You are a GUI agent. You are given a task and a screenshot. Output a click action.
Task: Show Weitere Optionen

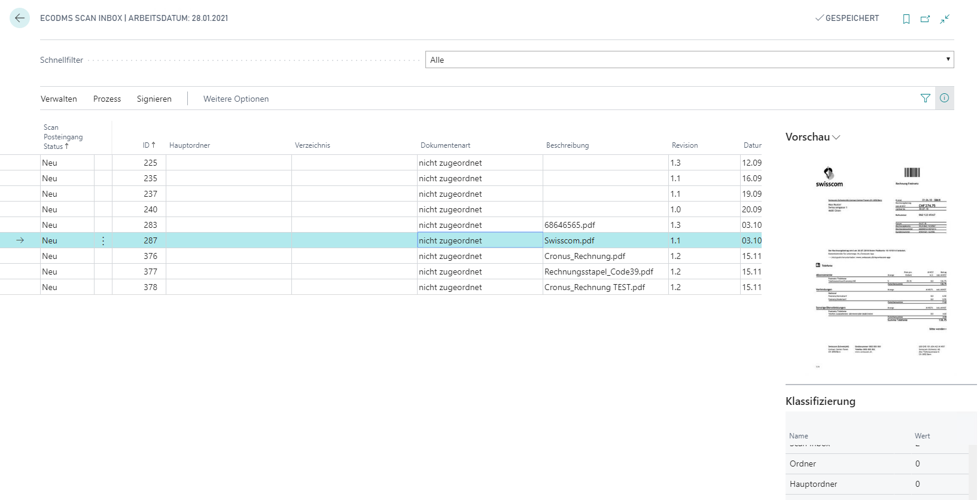click(236, 99)
